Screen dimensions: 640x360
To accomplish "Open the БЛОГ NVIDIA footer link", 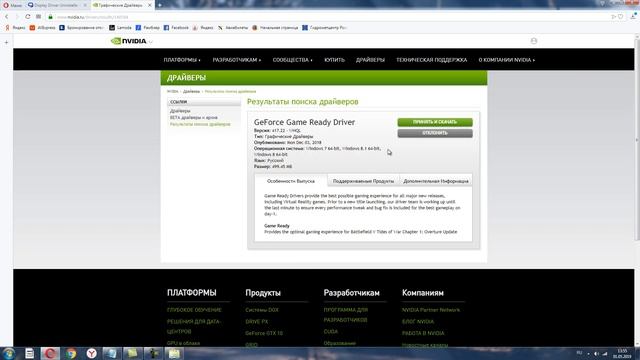I will click(418, 322).
